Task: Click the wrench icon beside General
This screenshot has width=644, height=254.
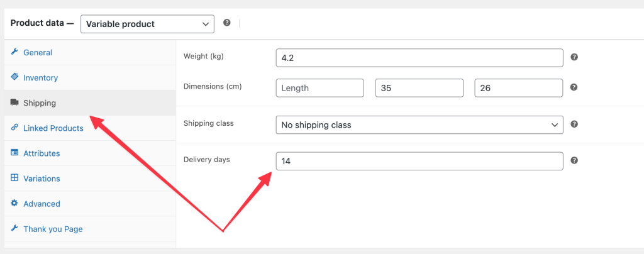Action: pos(14,52)
